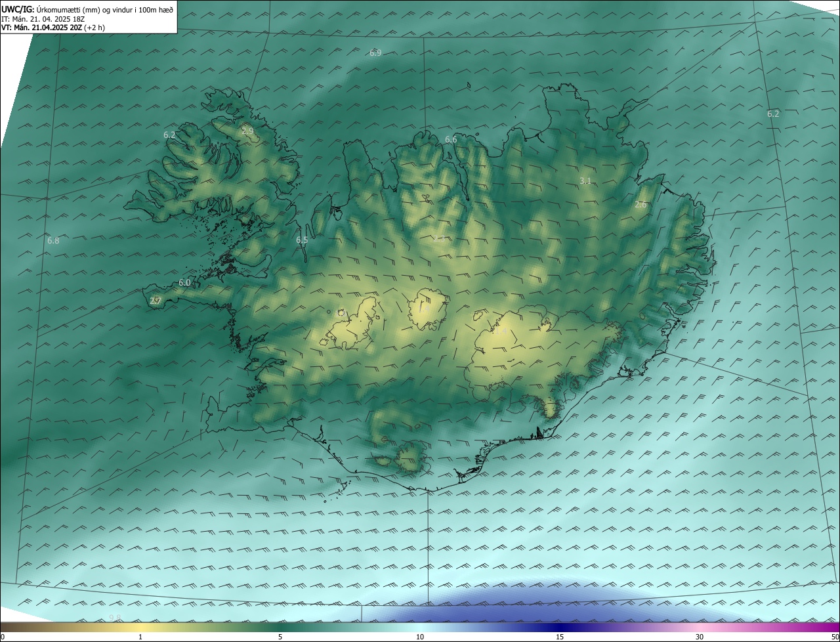The image size is (840, 642).
Task: Click the 2.7 value at the Snæfellsnes tip
Action: click(156, 301)
